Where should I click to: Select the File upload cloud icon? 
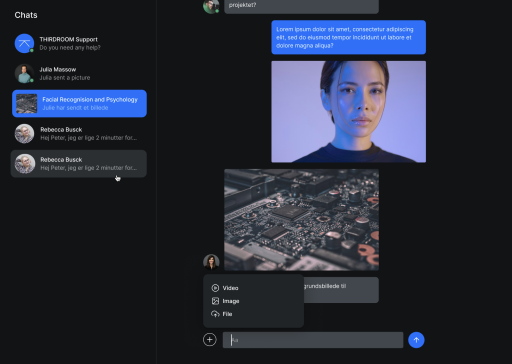pyautogui.click(x=215, y=314)
